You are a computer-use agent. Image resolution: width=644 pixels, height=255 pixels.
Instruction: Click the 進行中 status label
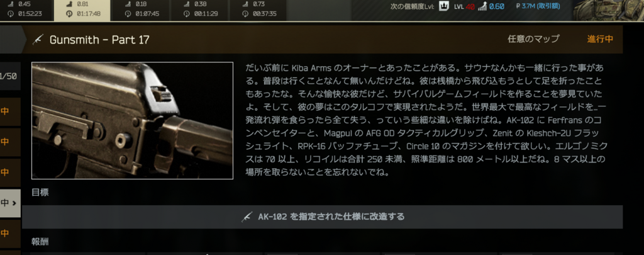[x=600, y=39]
